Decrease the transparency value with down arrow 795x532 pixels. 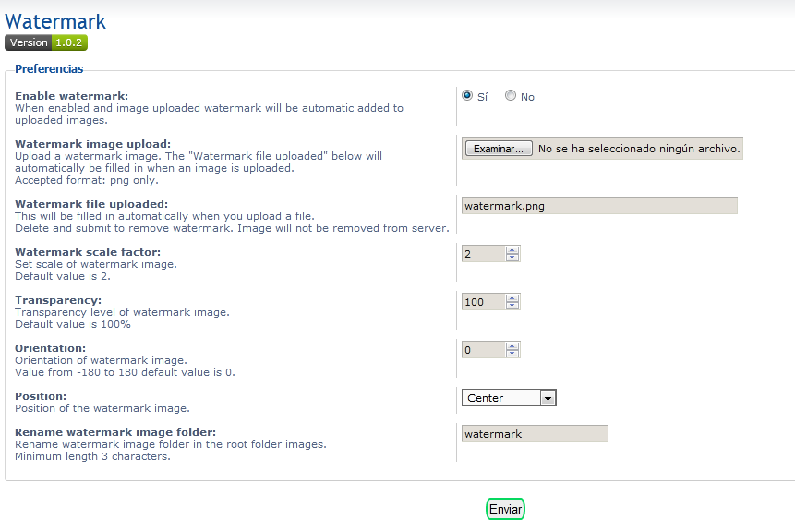coord(512,306)
